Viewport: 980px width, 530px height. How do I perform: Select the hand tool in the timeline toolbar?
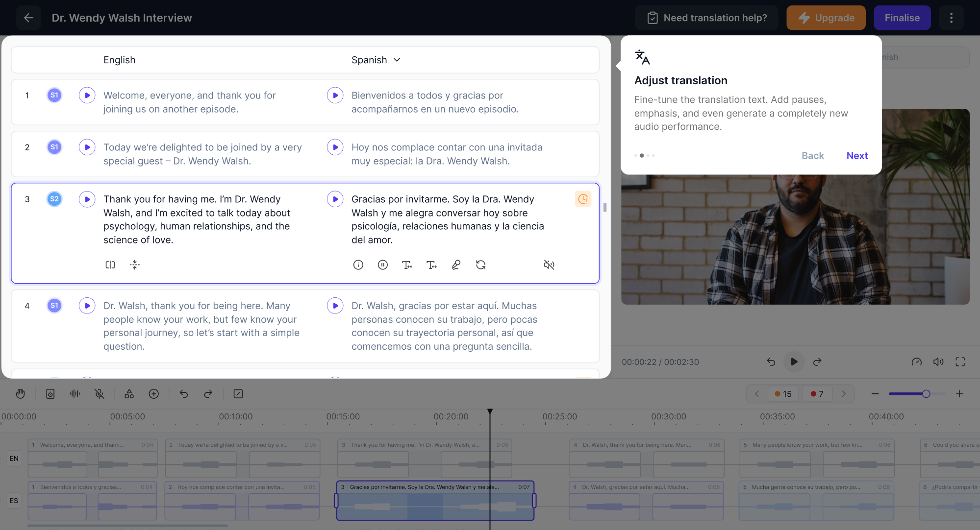(x=21, y=393)
